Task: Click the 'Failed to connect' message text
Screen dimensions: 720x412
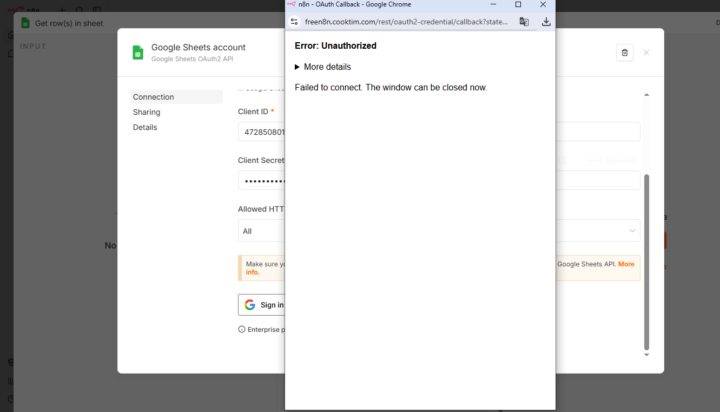Action: tap(391, 87)
